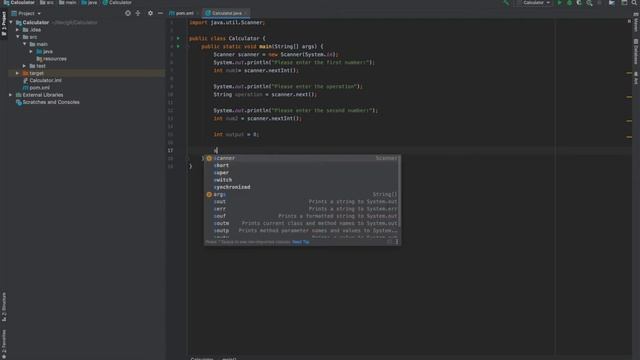Screen dimensions: 640x360
Task: Open completion popup options menu icon
Action: (396, 242)
